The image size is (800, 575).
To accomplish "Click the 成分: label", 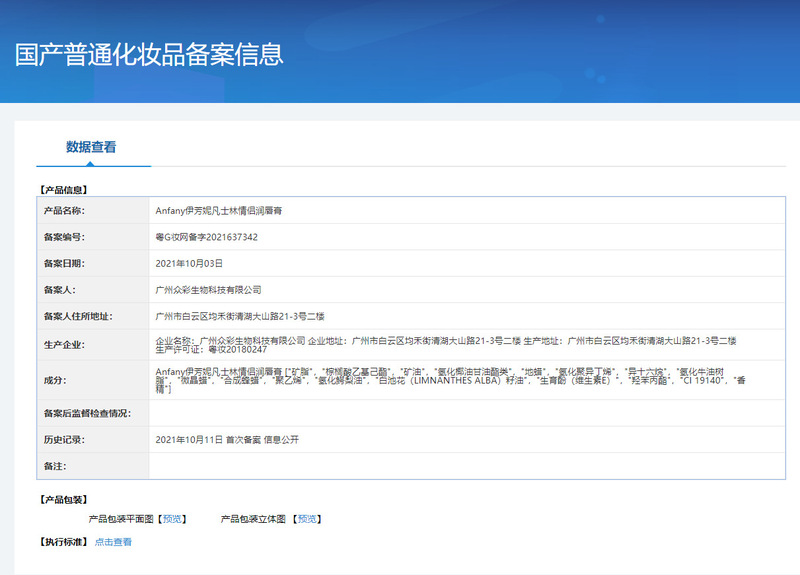I will (x=55, y=380).
